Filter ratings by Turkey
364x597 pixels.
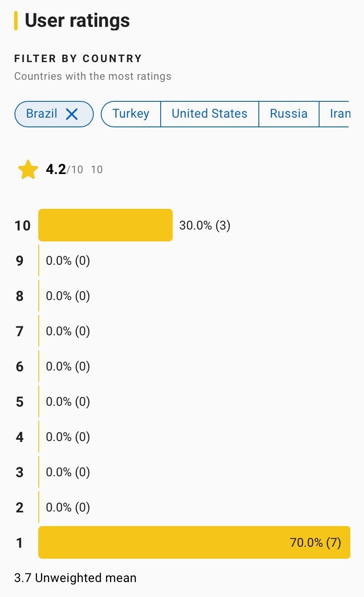[x=131, y=114]
